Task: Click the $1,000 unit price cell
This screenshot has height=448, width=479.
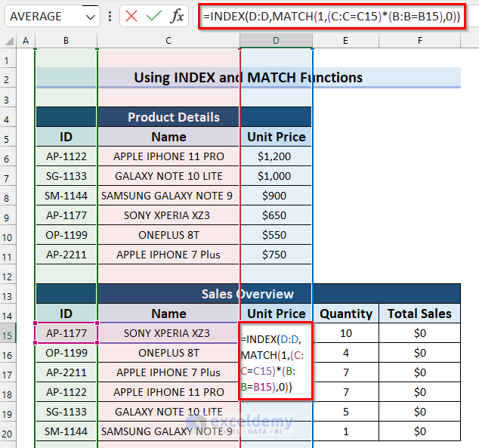Action: click(276, 176)
